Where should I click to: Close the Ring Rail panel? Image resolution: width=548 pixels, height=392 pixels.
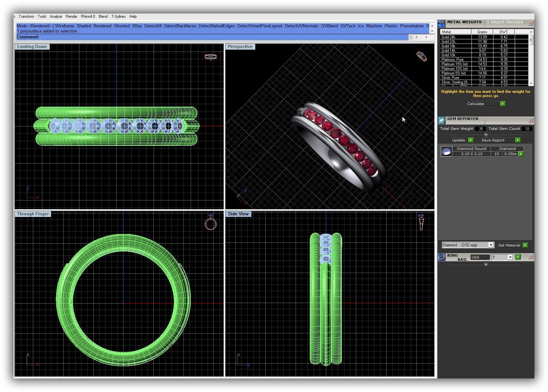(531, 257)
